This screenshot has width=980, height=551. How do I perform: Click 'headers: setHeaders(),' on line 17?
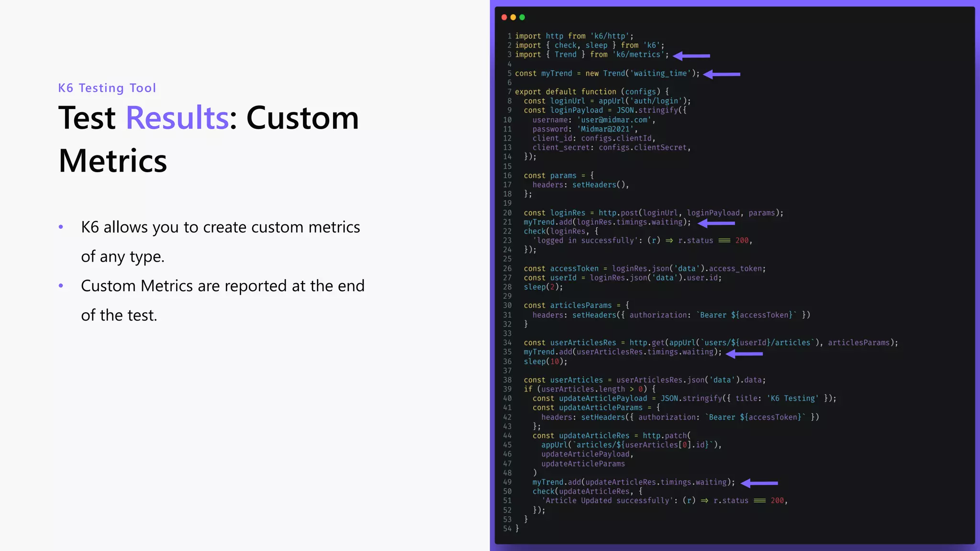point(581,185)
